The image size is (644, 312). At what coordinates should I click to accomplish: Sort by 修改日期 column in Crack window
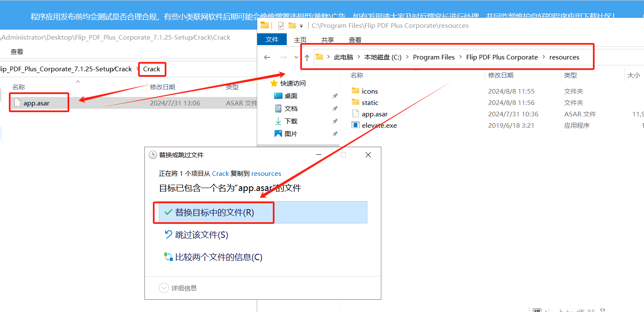pos(163,87)
